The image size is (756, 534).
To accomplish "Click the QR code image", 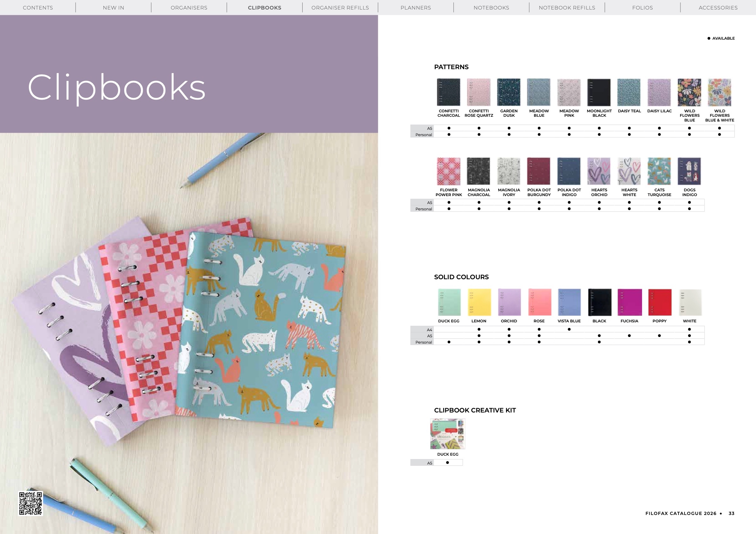I will click(x=30, y=503).
